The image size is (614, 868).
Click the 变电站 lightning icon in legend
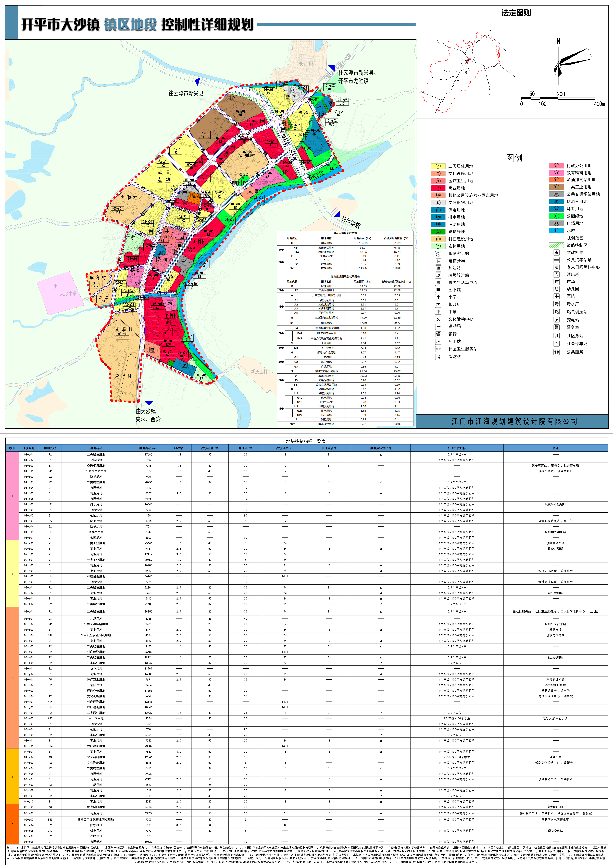[x=556, y=320]
